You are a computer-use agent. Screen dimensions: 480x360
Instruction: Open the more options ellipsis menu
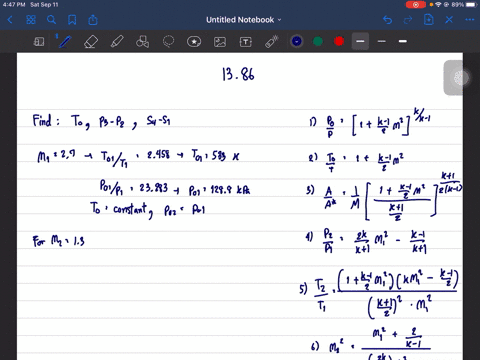(470, 20)
